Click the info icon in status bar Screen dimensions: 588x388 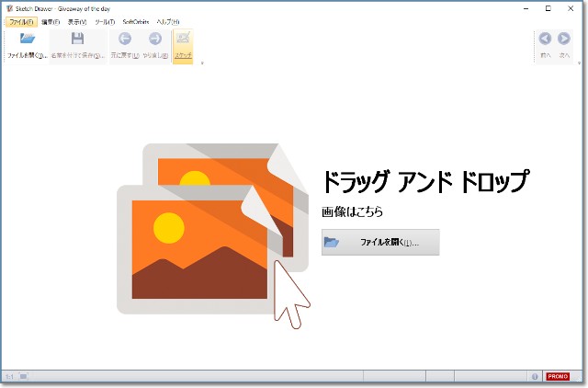535,376
